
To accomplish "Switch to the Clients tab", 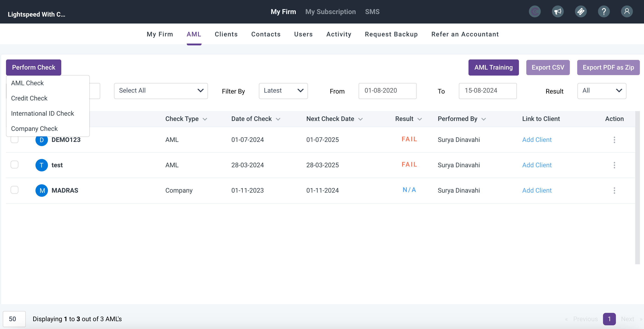I will pyautogui.click(x=226, y=34).
